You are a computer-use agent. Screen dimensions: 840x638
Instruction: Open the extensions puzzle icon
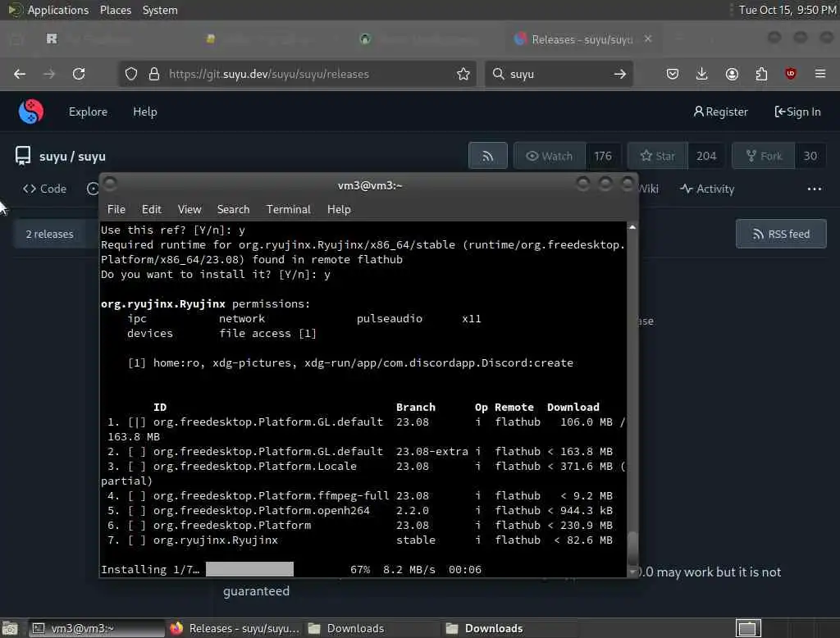click(761, 74)
